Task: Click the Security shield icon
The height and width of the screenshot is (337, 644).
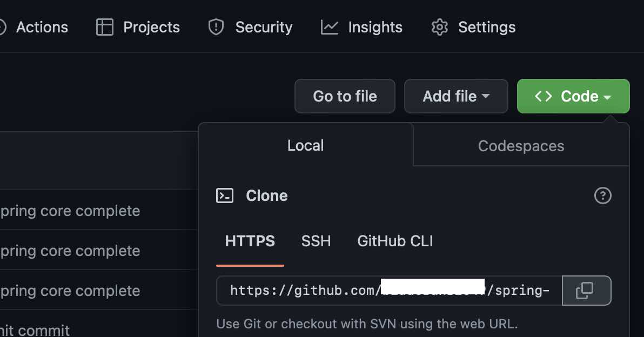Action: pos(216,26)
